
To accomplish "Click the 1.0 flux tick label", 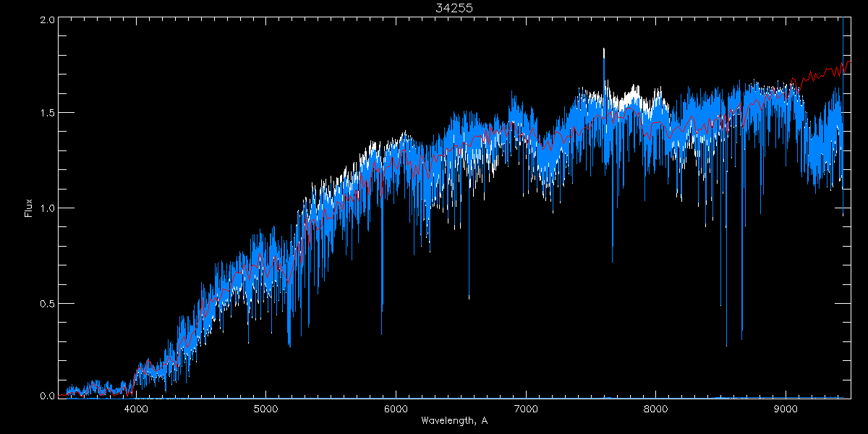I will (46, 208).
